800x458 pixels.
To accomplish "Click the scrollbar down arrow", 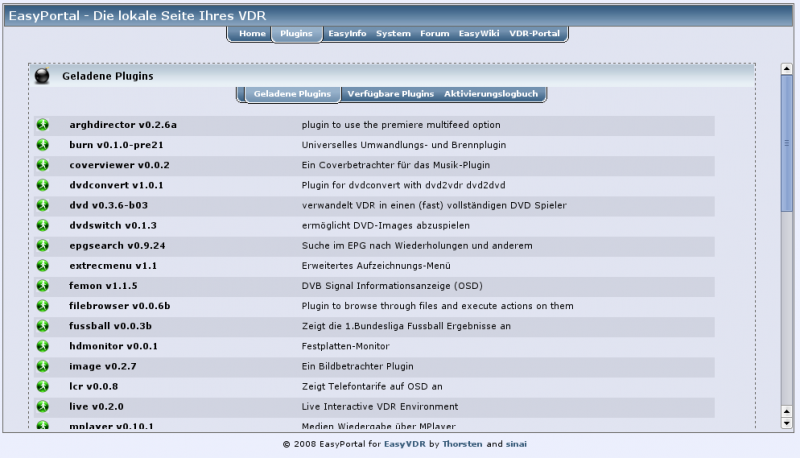I will [786, 424].
